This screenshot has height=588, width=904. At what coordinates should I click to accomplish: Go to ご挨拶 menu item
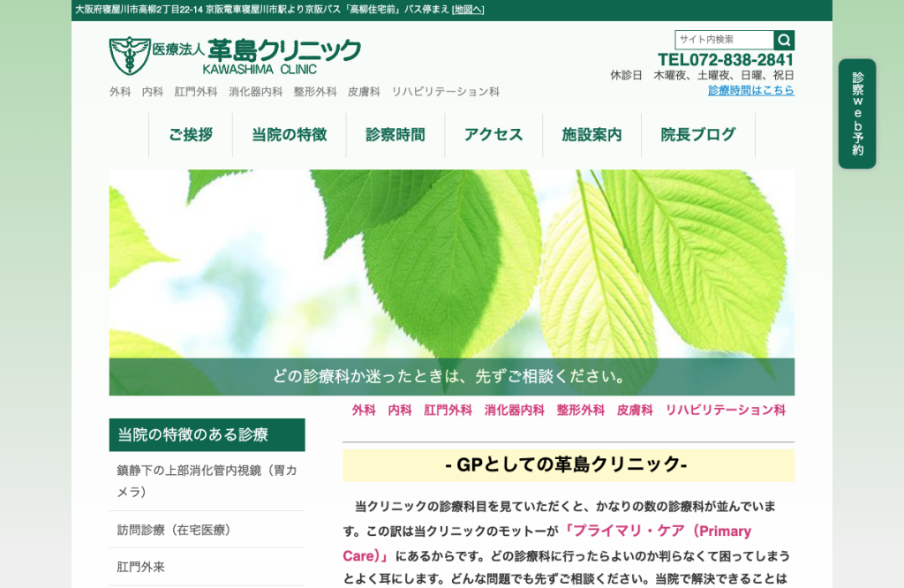191,135
